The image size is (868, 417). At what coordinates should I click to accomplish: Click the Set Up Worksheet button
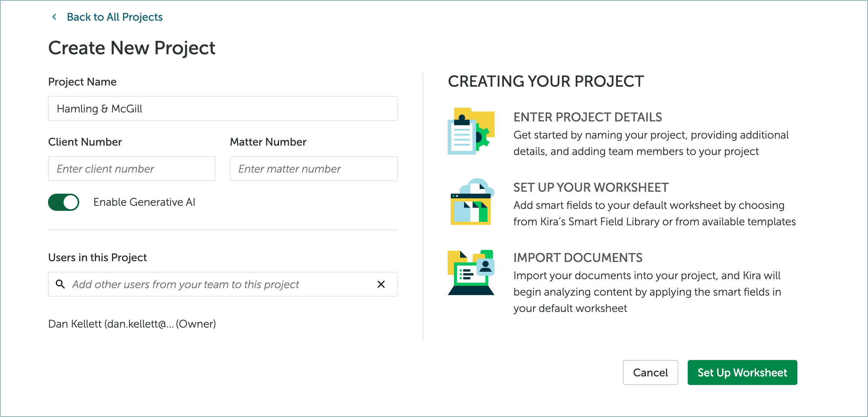[742, 372]
